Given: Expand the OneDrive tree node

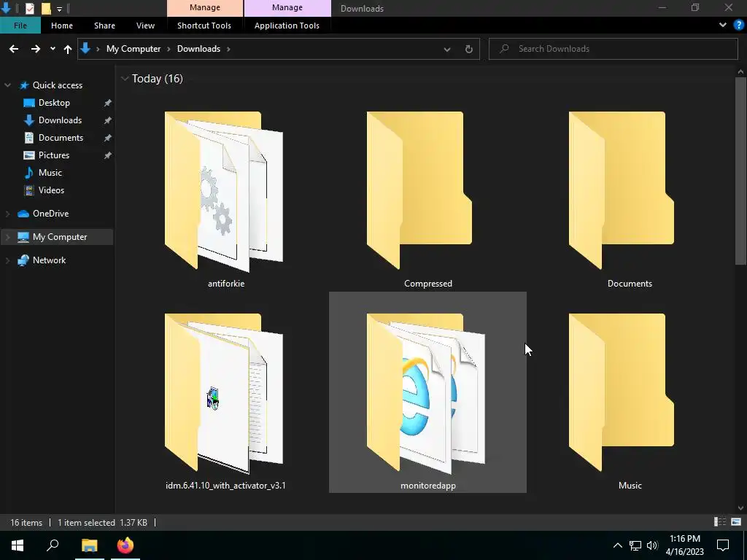Looking at the screenshot, I should click(x=7, y=214).
